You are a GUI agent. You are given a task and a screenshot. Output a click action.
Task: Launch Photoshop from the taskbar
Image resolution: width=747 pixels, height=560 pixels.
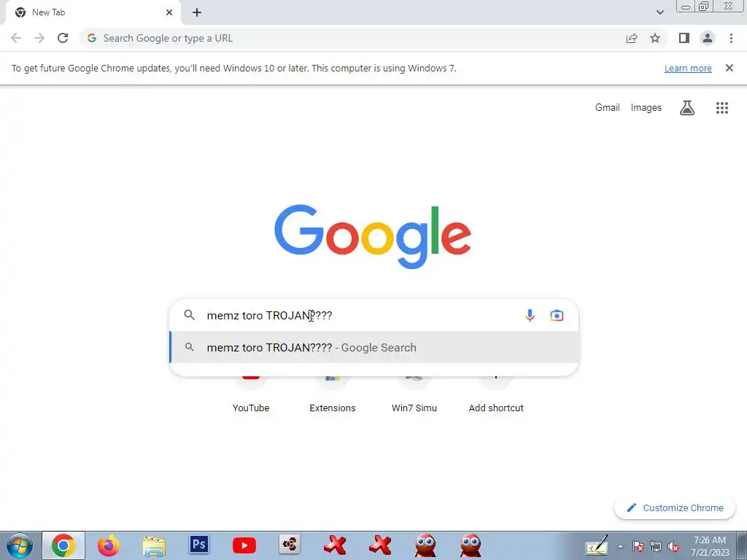point(198,544)
